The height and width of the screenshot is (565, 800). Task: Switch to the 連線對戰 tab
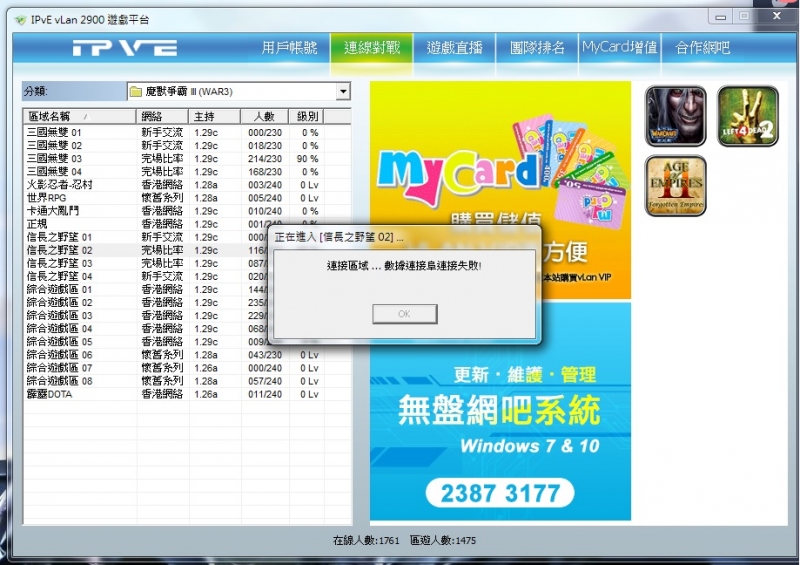point(372,48)
